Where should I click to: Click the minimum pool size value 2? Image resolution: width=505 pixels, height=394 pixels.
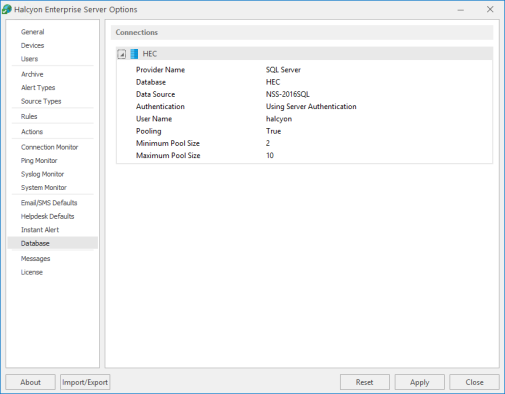tap(268, 143)
